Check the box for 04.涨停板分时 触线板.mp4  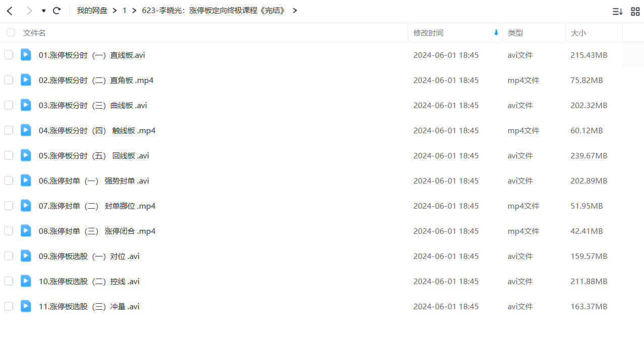click(x=9, y=130)
